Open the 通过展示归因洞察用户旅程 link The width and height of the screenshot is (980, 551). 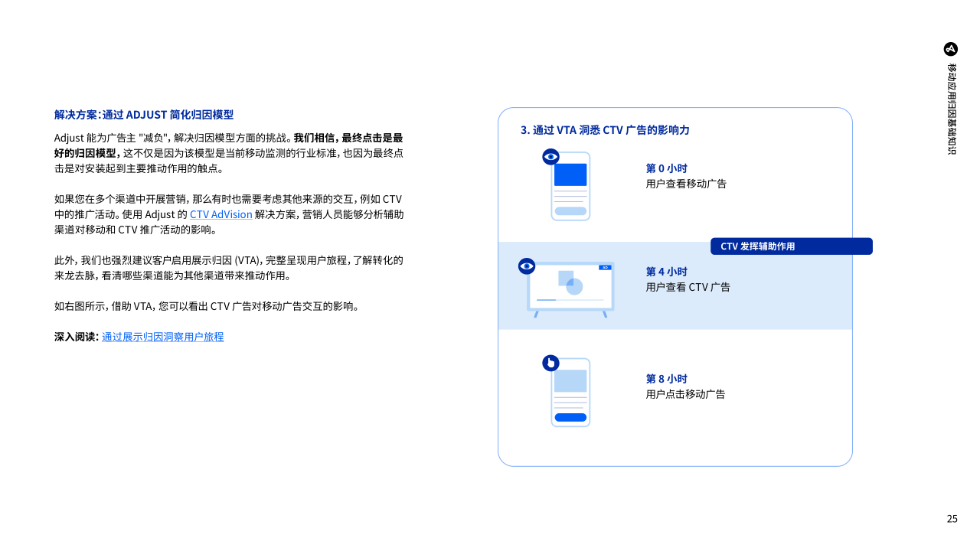click(163, 337)
